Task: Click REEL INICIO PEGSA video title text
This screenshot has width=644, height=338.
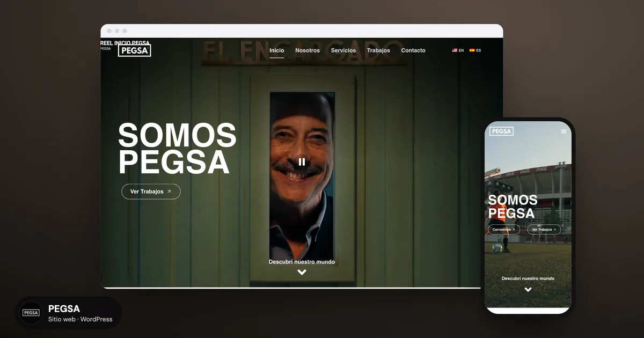Action: 125,43
